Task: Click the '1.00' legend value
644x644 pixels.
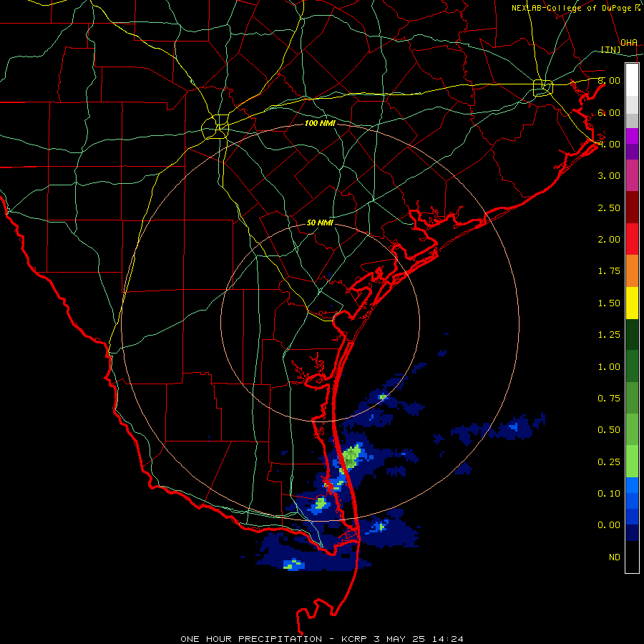Action: [609, 367]
